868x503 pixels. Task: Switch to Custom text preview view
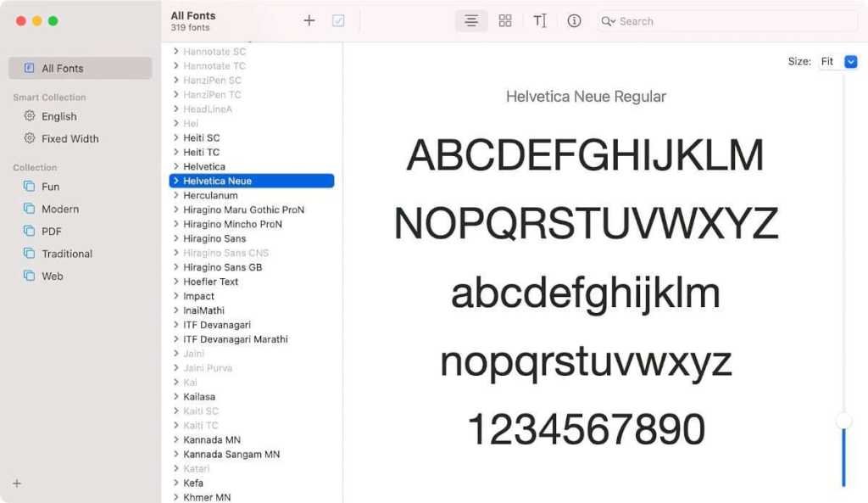click(540, 21)
